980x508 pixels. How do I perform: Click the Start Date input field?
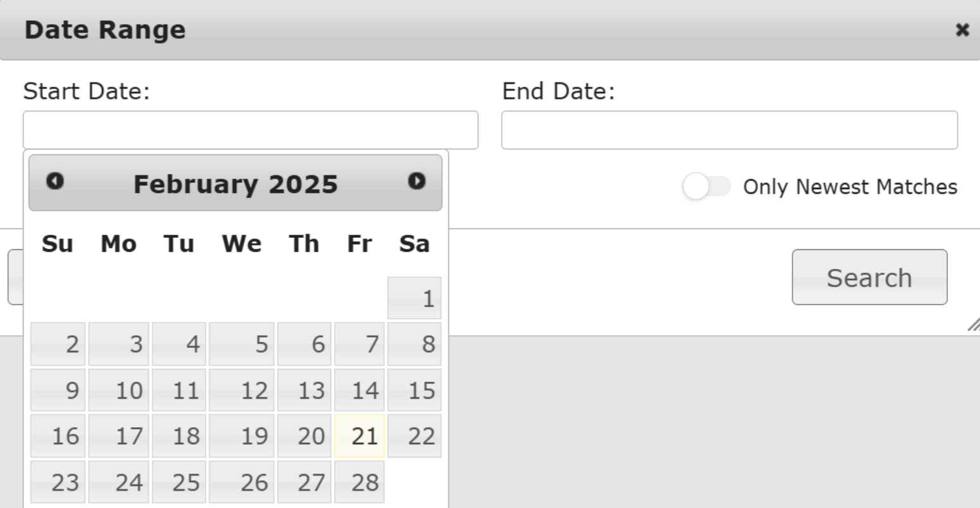click(251, 130)
